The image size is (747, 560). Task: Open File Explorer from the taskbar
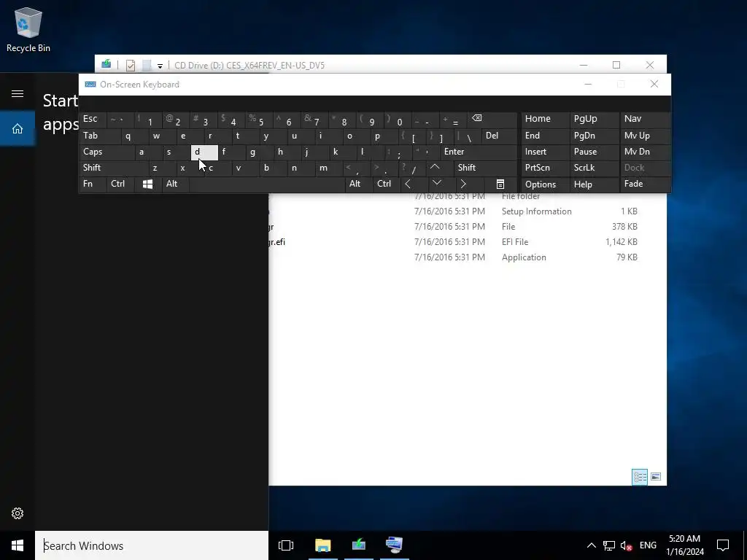tap(322, 545)
